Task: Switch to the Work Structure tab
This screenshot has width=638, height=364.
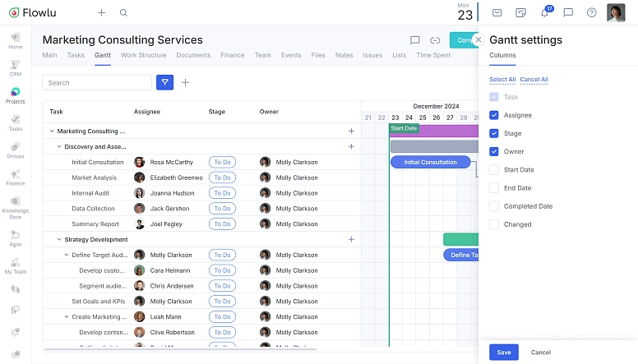Action: point(143,55)
